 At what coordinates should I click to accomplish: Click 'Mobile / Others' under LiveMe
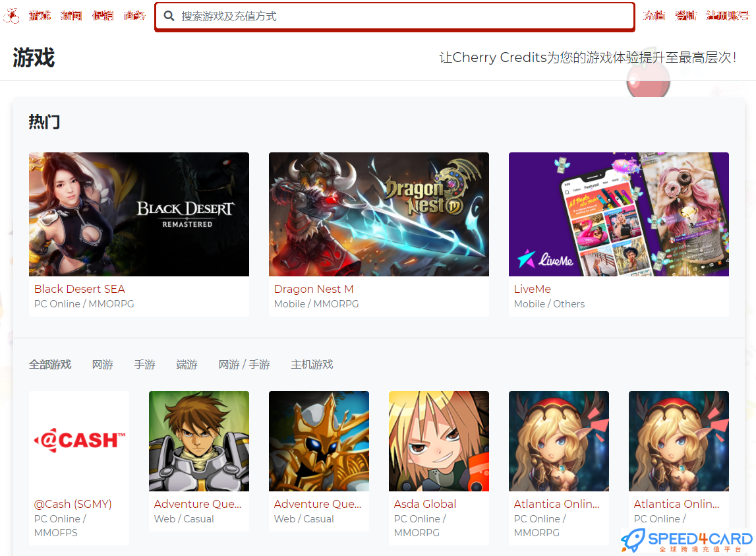click(549, 304)
